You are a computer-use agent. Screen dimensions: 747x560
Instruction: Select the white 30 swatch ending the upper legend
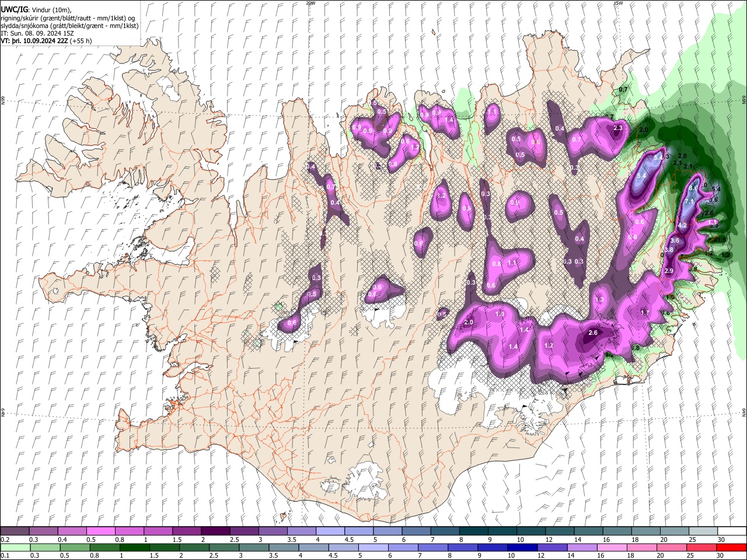coord(731,531)
